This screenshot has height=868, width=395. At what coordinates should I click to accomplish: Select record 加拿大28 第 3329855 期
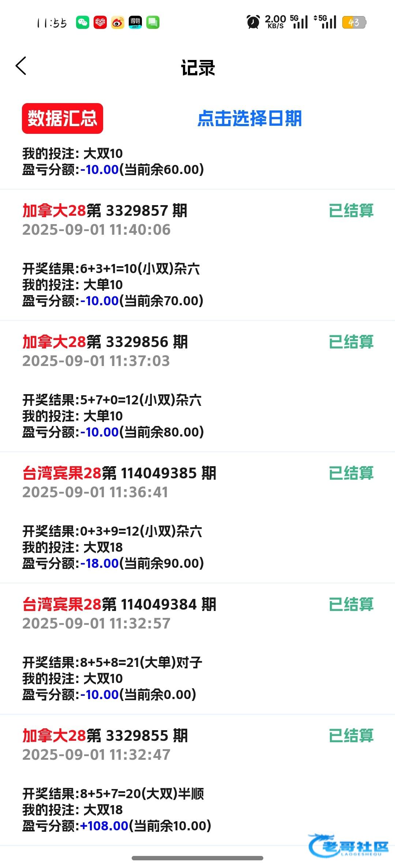(105, 736)
